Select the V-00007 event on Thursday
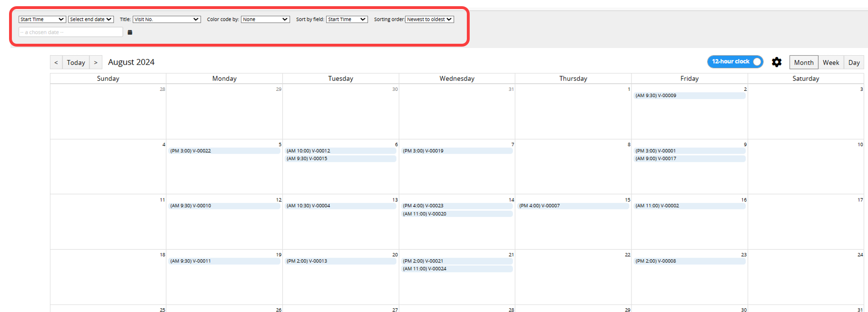The height and width of the screenshot is (312, 868). [573, 206]
